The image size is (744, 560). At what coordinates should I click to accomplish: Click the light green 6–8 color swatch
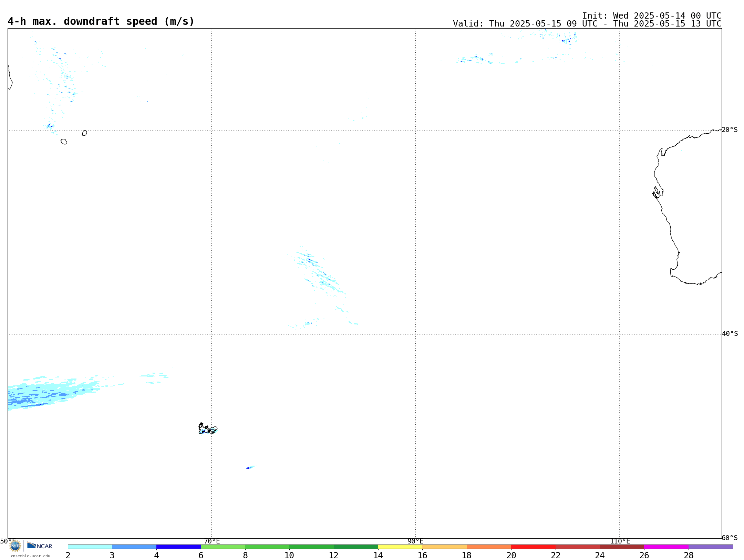click(223, 547)
